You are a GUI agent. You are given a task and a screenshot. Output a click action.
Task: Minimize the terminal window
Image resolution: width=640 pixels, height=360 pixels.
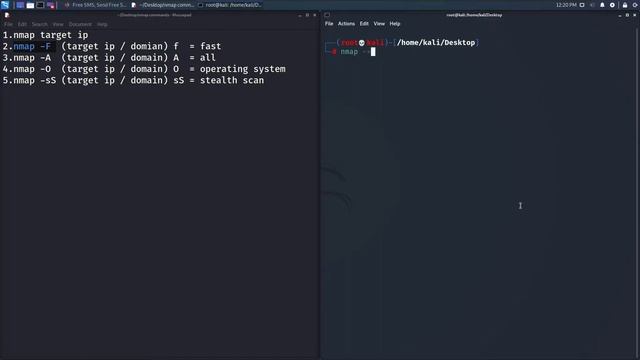[x=620, y=15]
